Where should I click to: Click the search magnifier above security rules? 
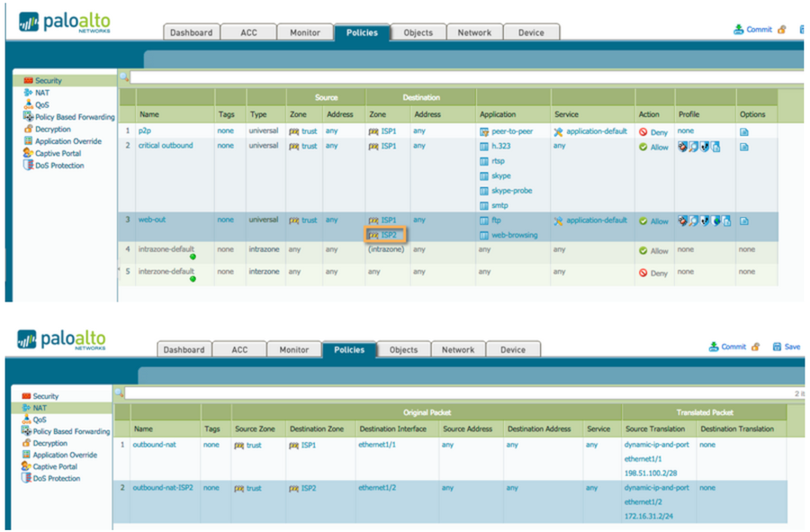point(124,77)
